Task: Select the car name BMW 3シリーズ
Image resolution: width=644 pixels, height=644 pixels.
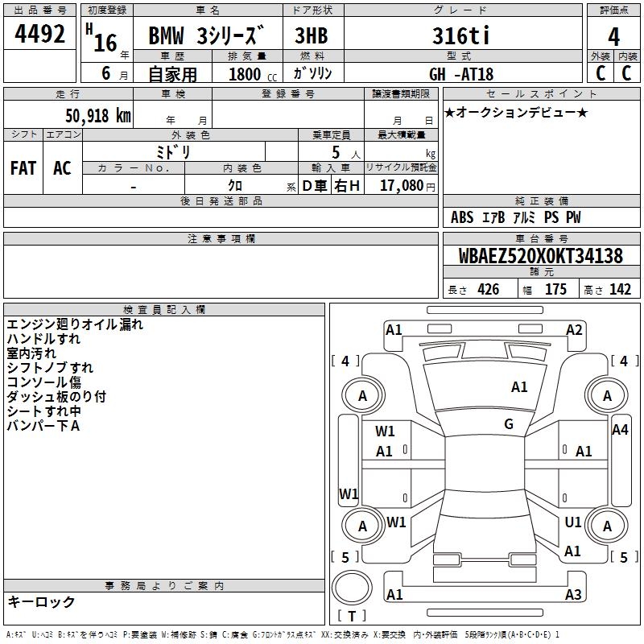Action: point(206,35)
